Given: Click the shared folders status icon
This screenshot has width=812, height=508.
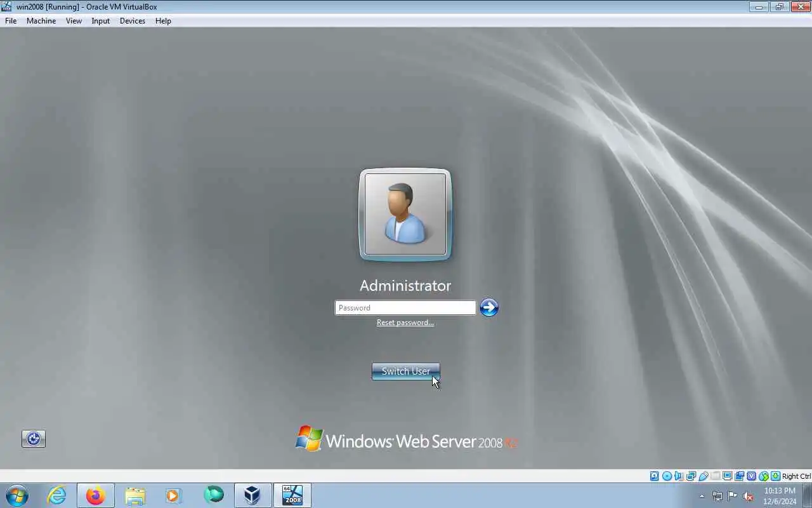Looking at the screenshot, I should point(715,476).
